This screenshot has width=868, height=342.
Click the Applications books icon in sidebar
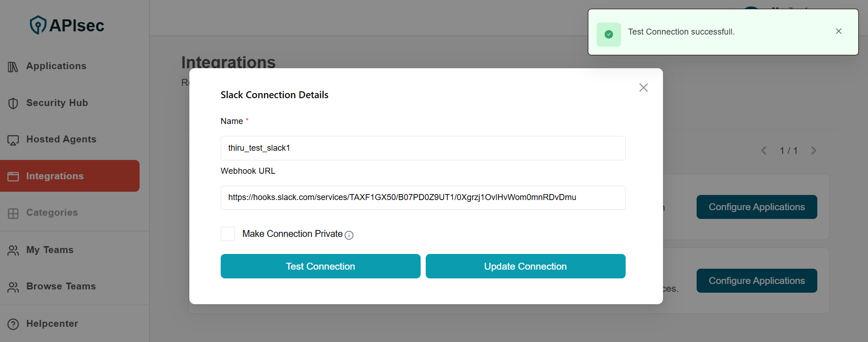pos(13,67)
